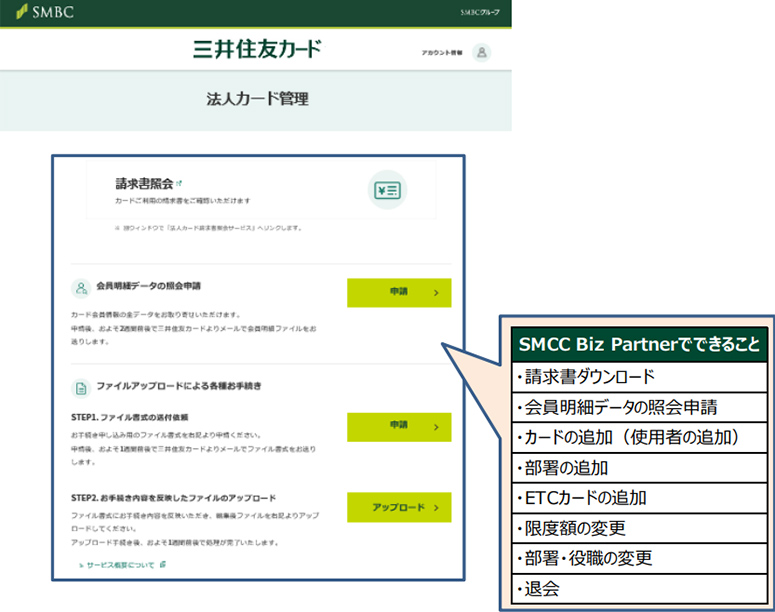
Task: Open the SMBCグループ link
Action: click(479, 12)
